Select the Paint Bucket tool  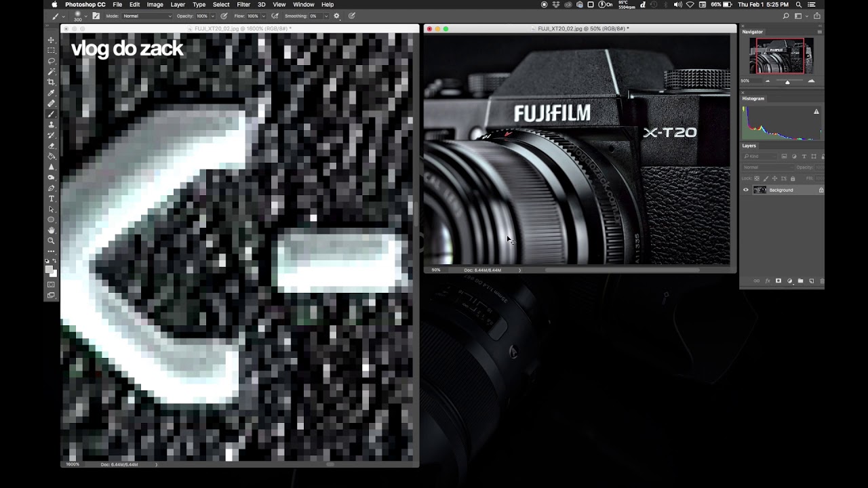(51, 157)
